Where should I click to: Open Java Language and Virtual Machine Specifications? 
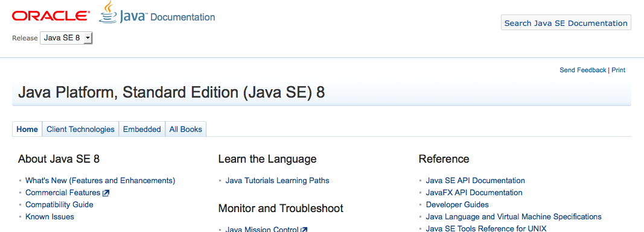pyautogui.click(x=514, y=217)
